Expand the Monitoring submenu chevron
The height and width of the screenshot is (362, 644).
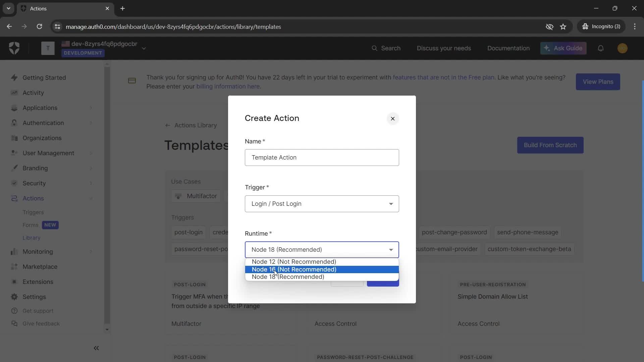point(91,252)
